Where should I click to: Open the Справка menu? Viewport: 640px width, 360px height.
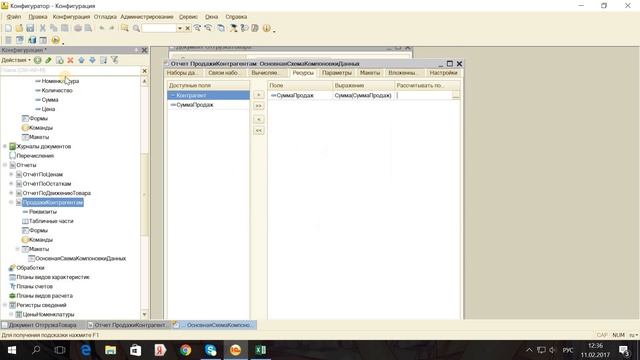[236, 17]
